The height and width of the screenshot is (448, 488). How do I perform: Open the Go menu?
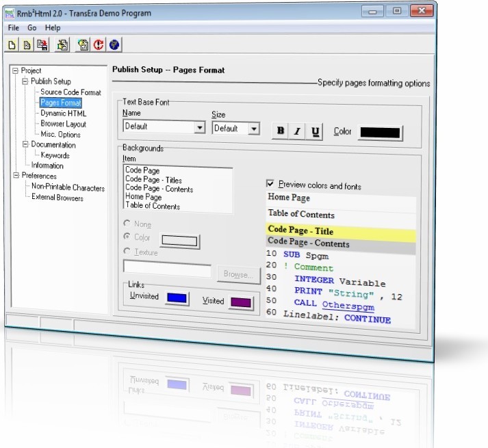tap(31, 27)
